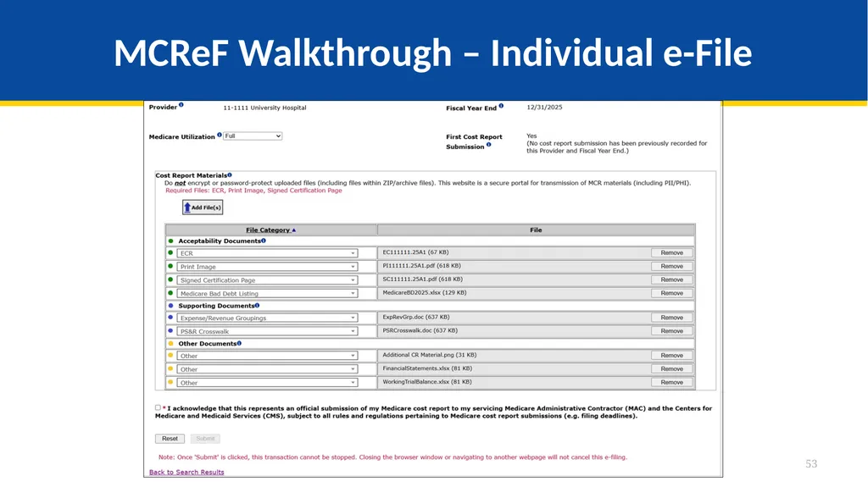Open the Medicare Bad Debt Listing dropdown
Image resolution: width=868 pixels, height=487 pixels.
click(x=267, y=293)
